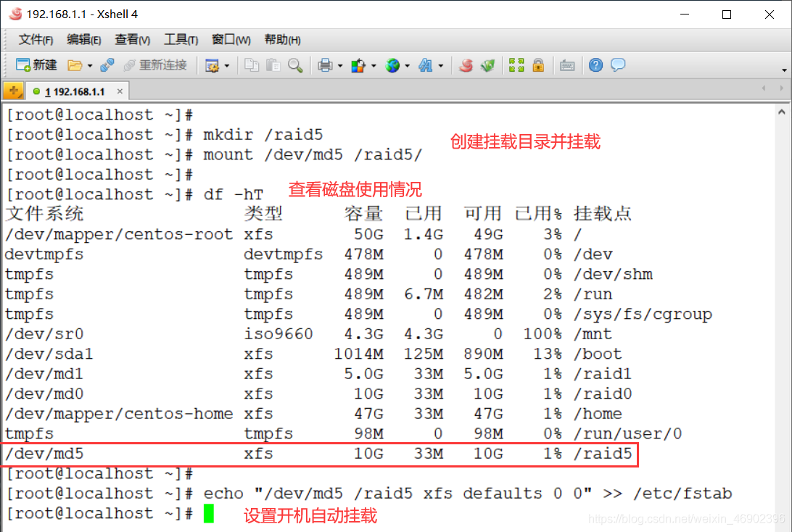
Task: Click the Copy icon in toolbar
Action: tap(251, 65)
